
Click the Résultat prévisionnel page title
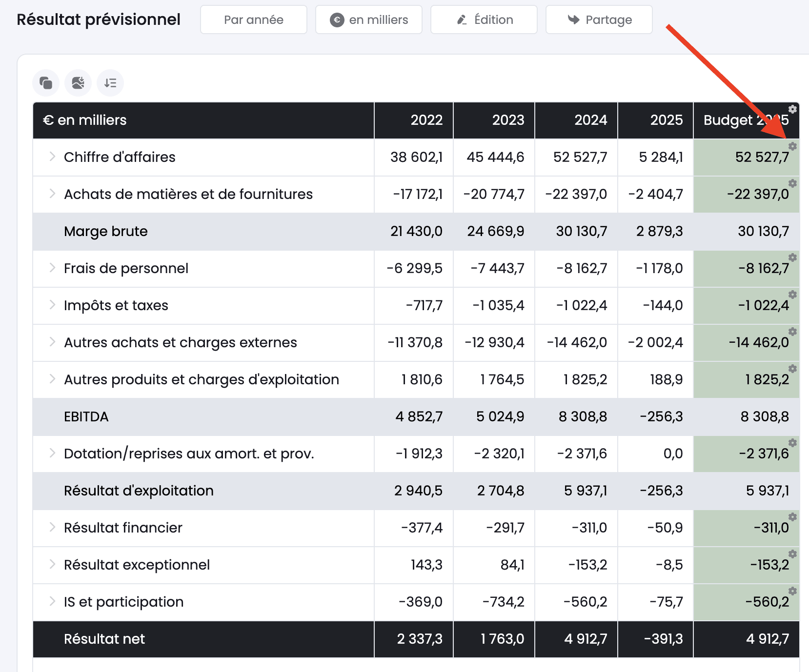pyautogui.click(x=99, y=20)
